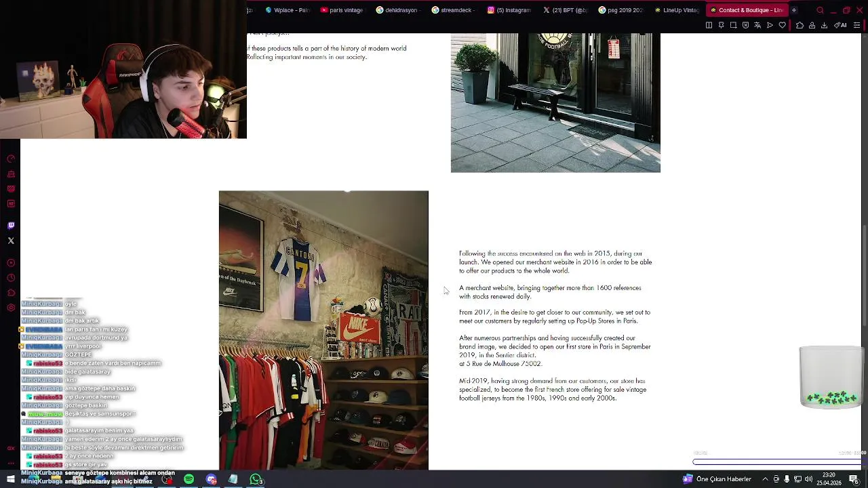Open the X (Twitter) sidebar panel
Screen dimensions: 868x488
(11, 241)
